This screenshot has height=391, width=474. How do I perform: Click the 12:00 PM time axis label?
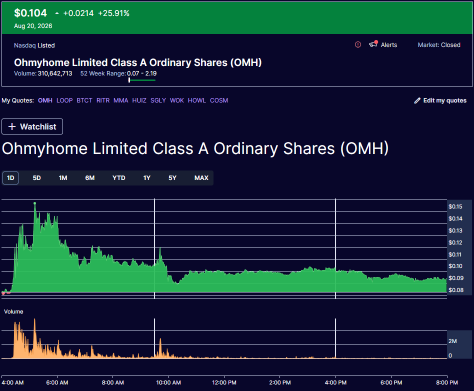pyautogui.click(x=224, y=383)
